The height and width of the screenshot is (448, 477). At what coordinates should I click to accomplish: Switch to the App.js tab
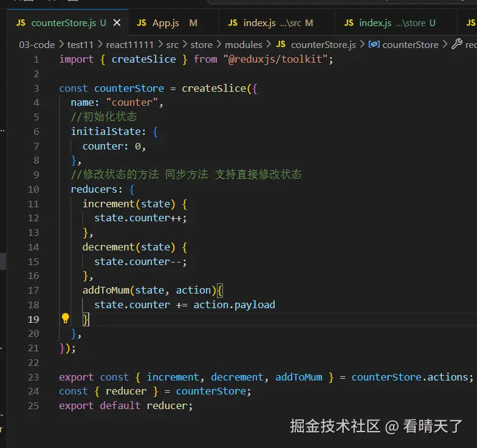point(173,23)
